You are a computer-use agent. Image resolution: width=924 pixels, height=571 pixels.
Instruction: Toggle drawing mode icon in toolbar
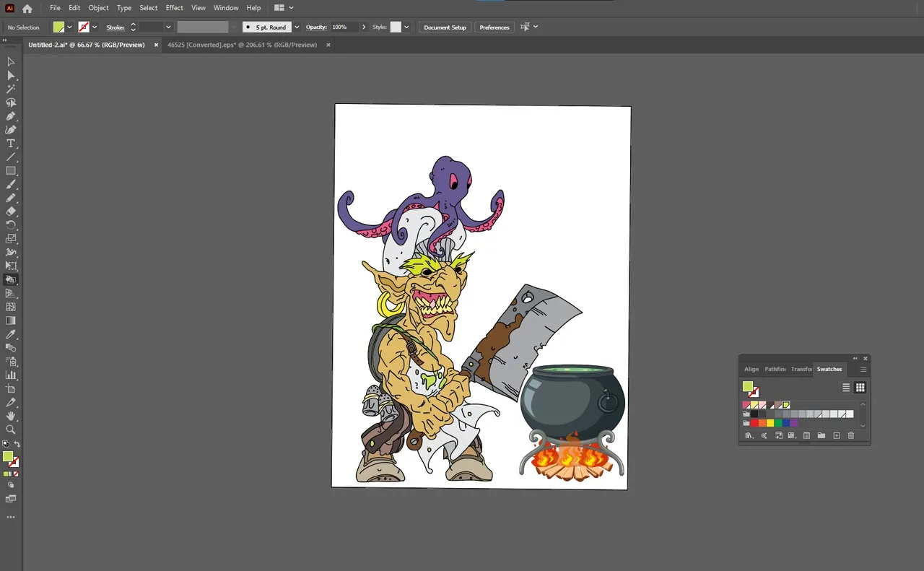point(11,486)
